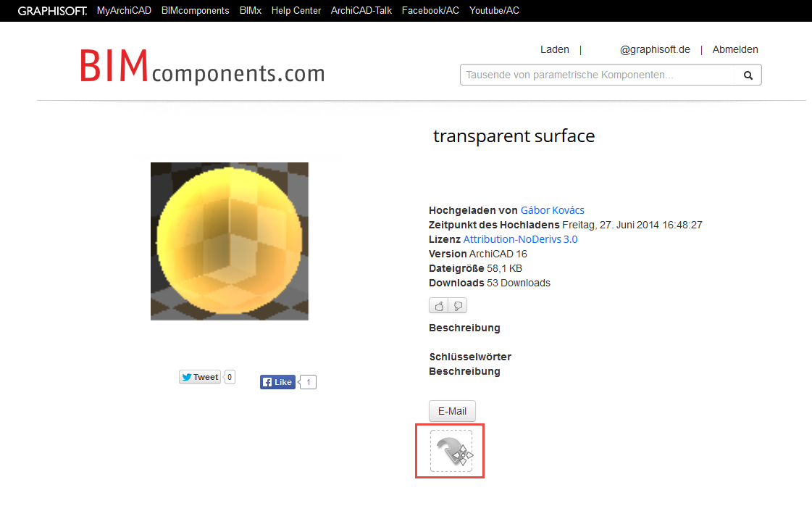
Task: Click the thumbs up rating icon
Action: [439, 305]
